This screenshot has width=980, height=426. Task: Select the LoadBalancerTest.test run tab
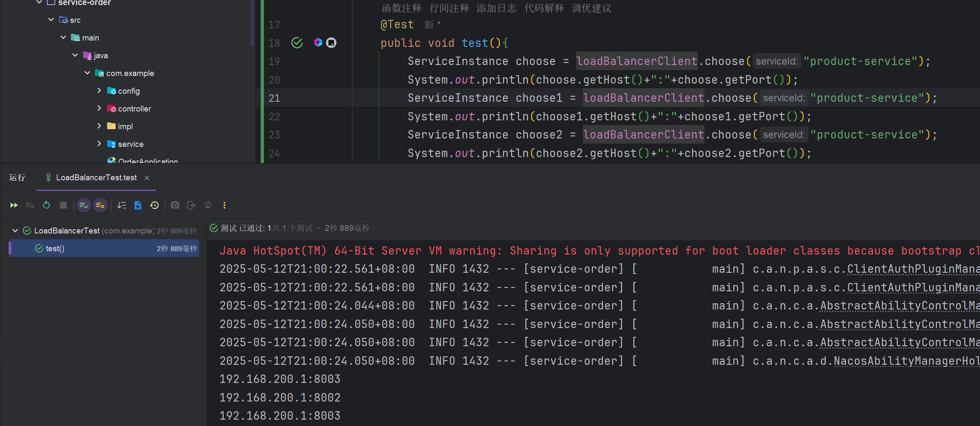[x=96, y=178]
